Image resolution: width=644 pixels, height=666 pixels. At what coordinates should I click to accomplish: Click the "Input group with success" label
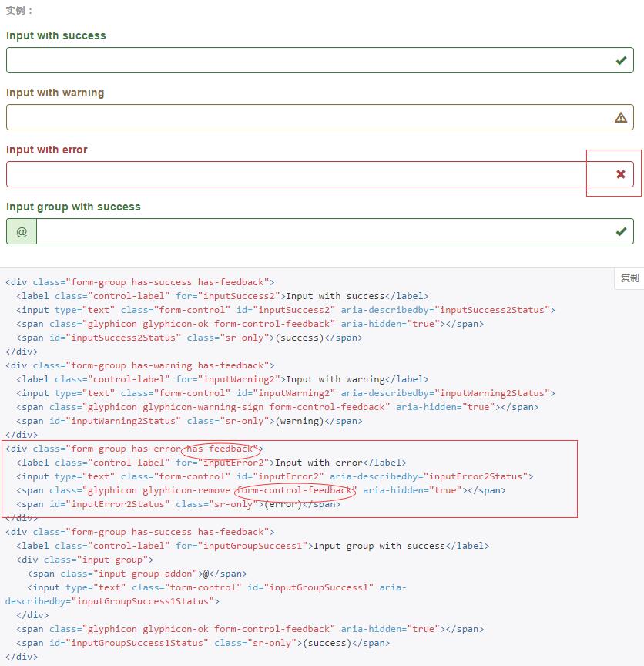tap(73, 207)
